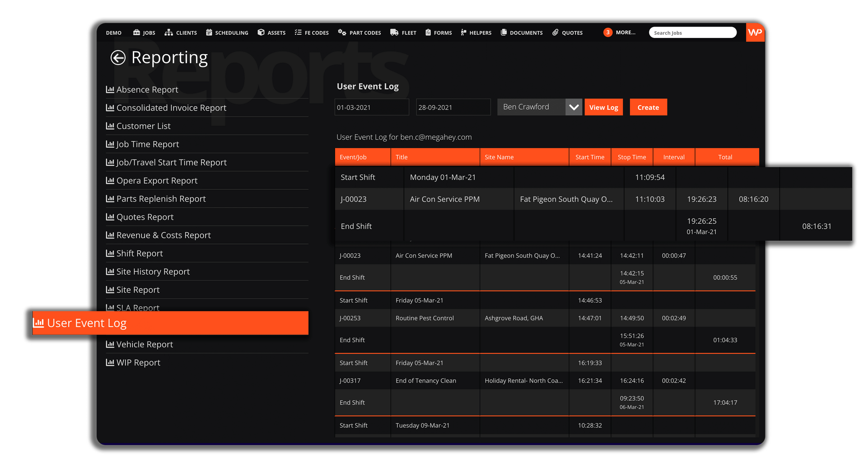Open the MORE... menu
868x469 pixels.
[625, 32]
